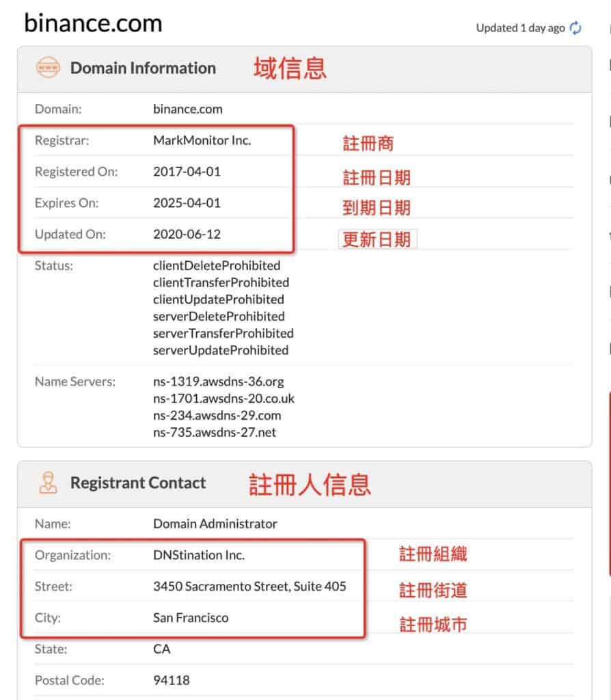Select name server ns-1319.awsdns-36.org

click(218, 381)
